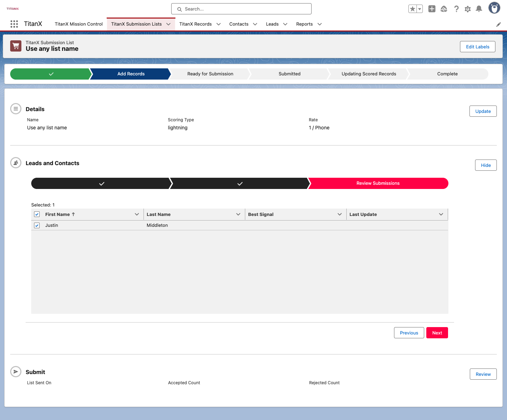Viewport: 507px width, 420px height.
Task: Open the TitanX Records tab
Action: click(x=195, y=24)
